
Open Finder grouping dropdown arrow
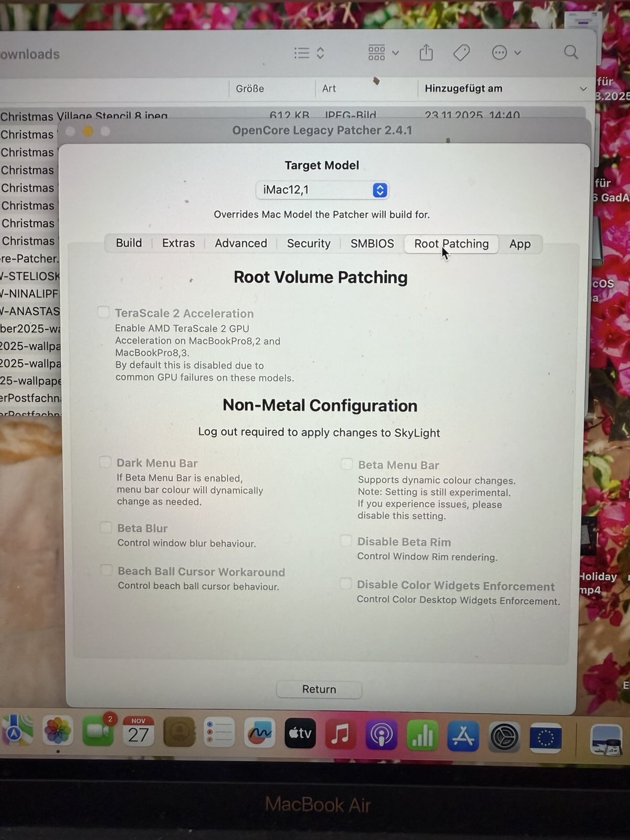[396, 52]
